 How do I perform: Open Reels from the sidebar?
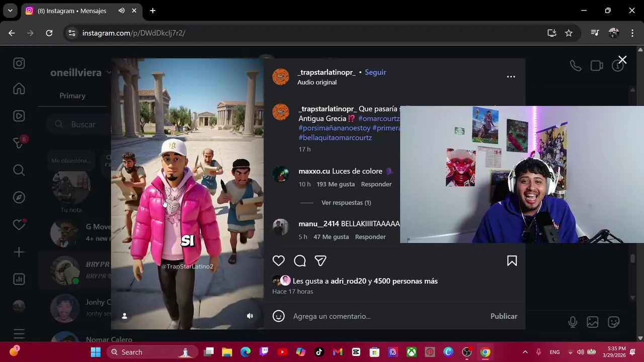[x=19, y=116]
